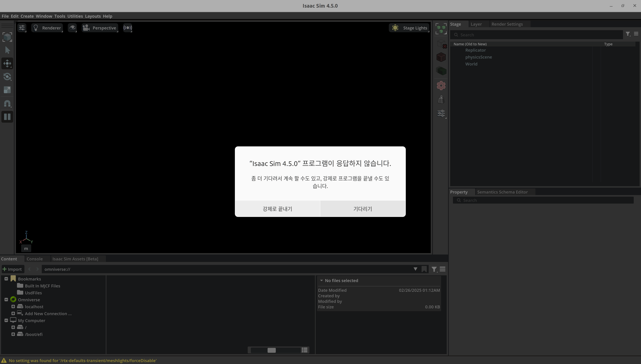
Task: Open the Tools menu
Action: 60,16
